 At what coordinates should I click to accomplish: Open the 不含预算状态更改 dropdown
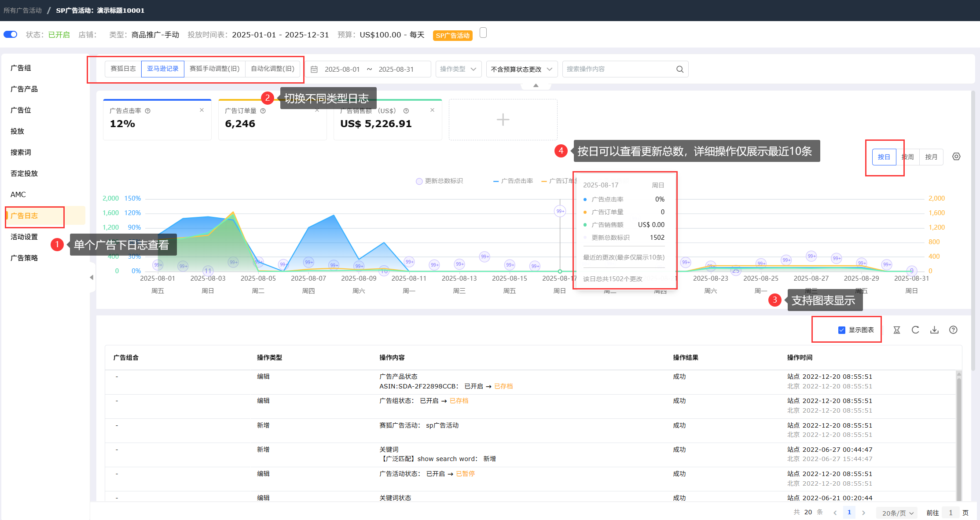[521, 69]
